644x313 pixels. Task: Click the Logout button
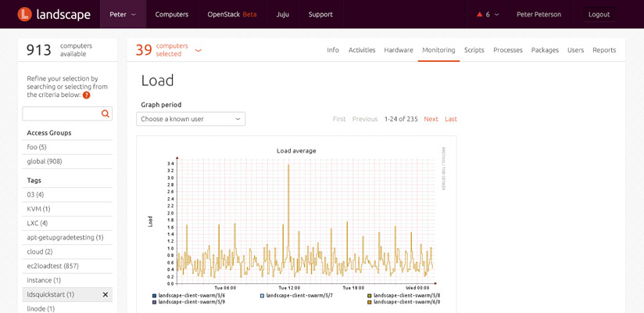point(599,14)
